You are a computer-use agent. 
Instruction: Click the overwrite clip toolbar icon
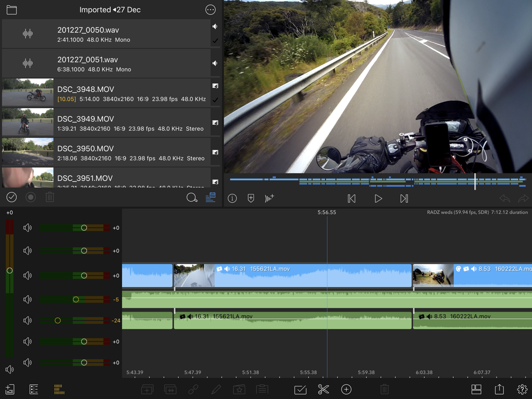170,390
